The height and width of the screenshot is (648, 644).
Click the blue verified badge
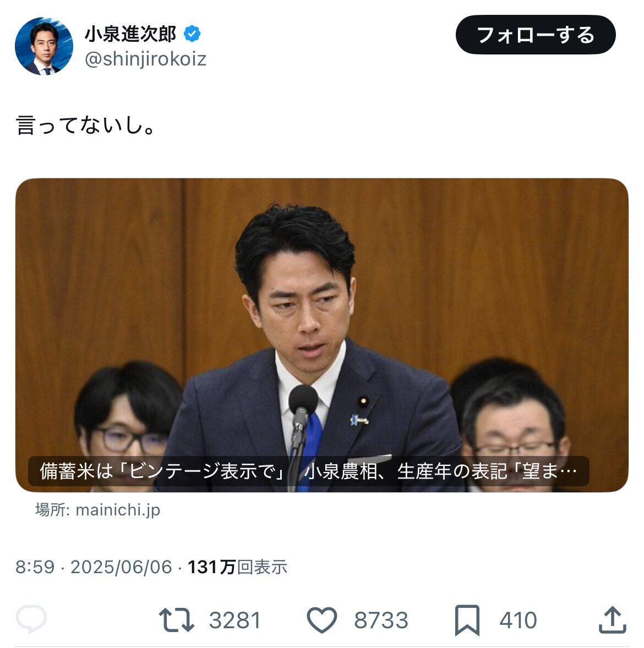click(192, 34)
